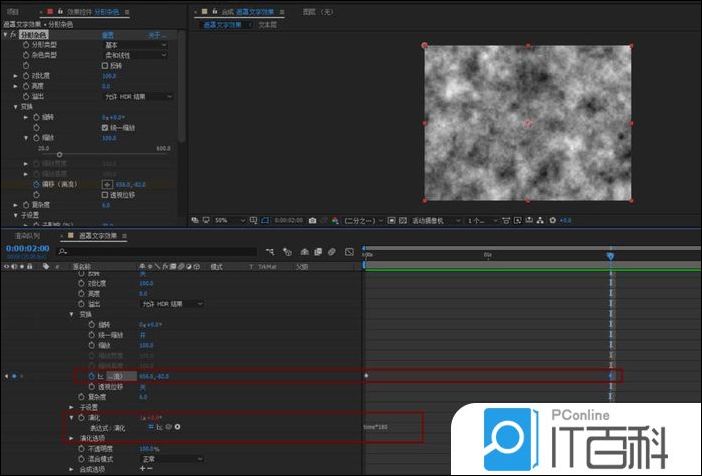Open the 溢出 dropdown with HDR option

[x=138, y=96]
